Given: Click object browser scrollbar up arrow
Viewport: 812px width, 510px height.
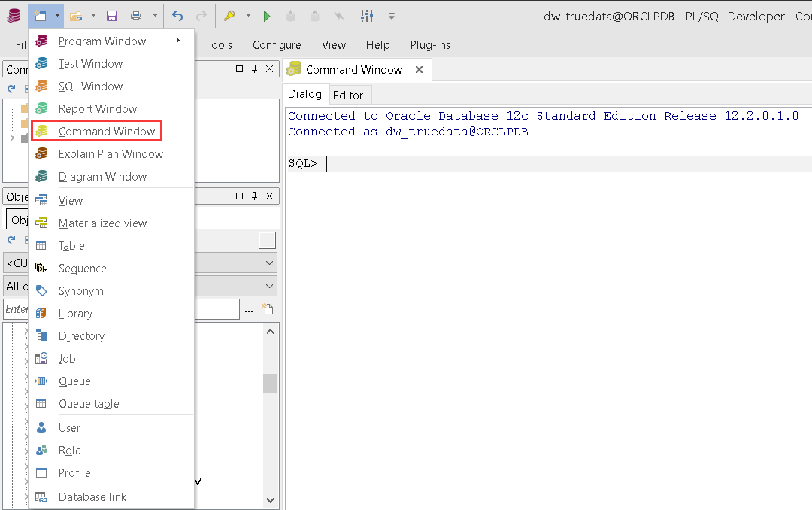Looking at the screenshot, I should coord(270,331).
